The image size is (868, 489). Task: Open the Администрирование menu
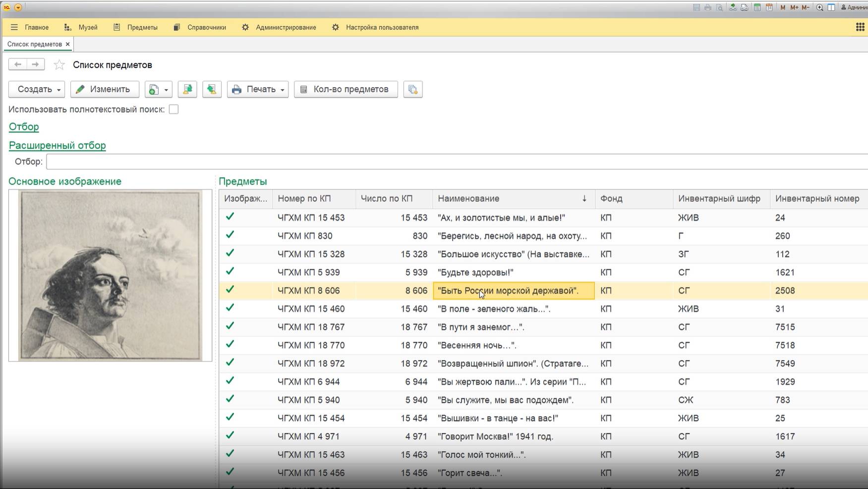286,27
